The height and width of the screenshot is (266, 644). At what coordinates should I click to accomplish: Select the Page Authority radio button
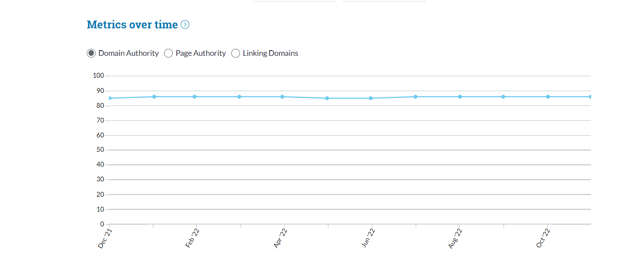point(168,53)
